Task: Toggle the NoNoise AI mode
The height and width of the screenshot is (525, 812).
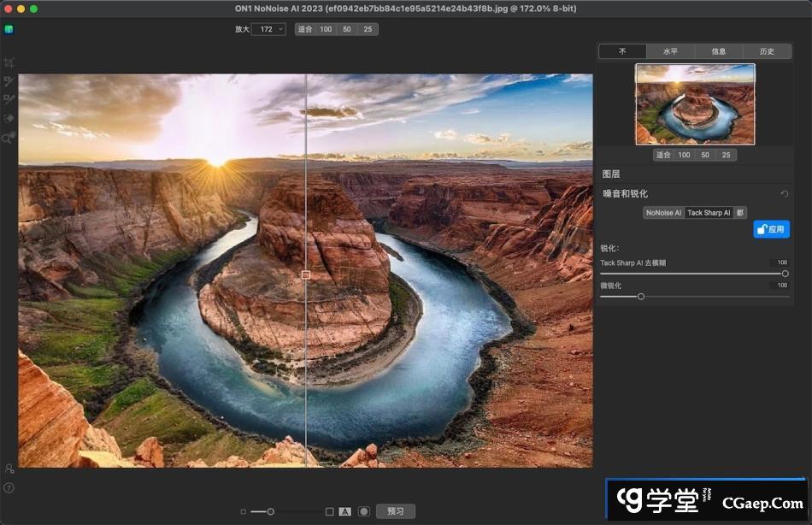Action: point(663,213)
